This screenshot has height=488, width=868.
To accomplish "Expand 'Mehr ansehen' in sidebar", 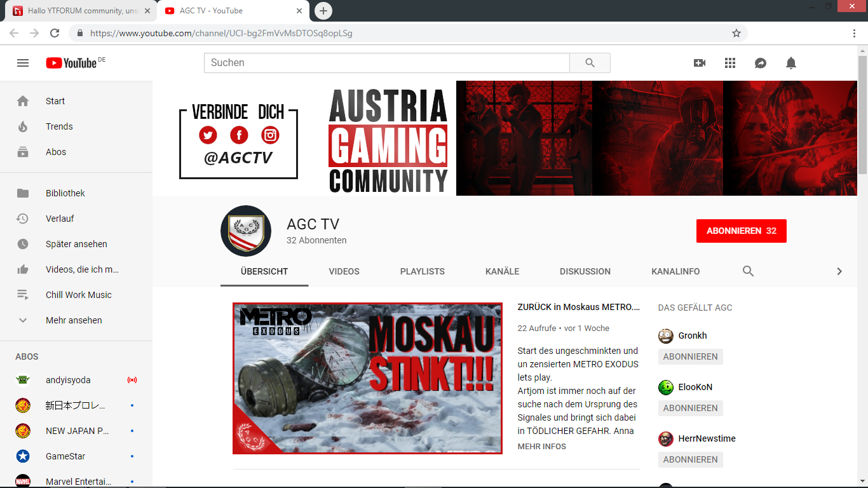I will [x=74, y=320].
